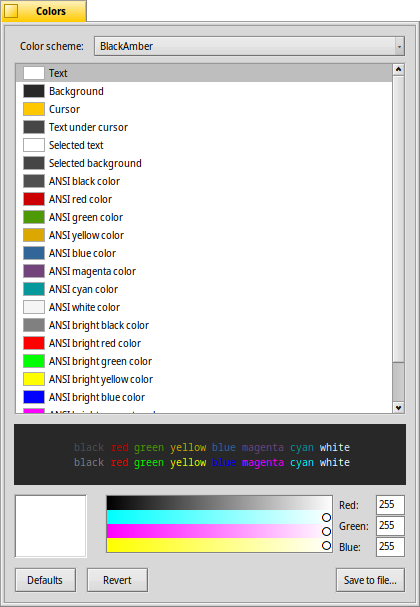Select the amber Cursor color swatch

coord(34,109)
